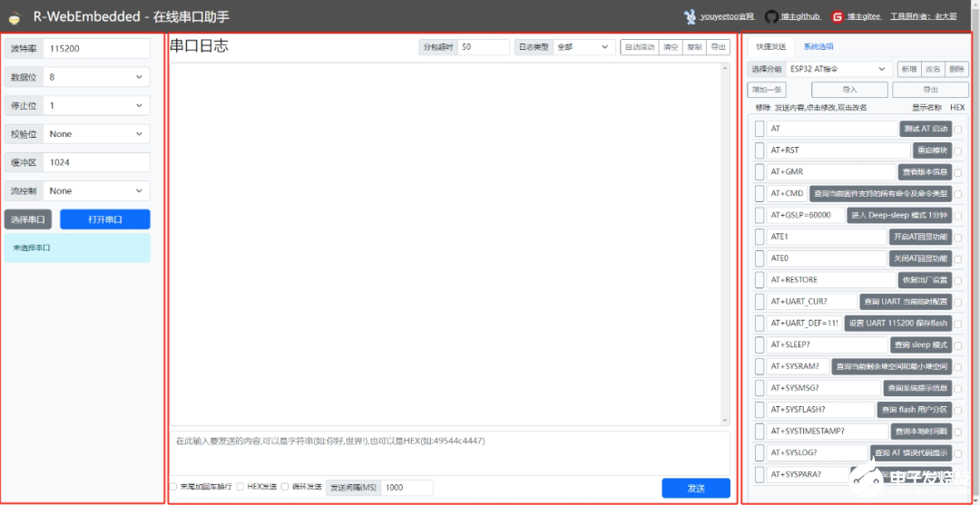
Task: Click the remove box beside AT+RST
Action: 759,151
